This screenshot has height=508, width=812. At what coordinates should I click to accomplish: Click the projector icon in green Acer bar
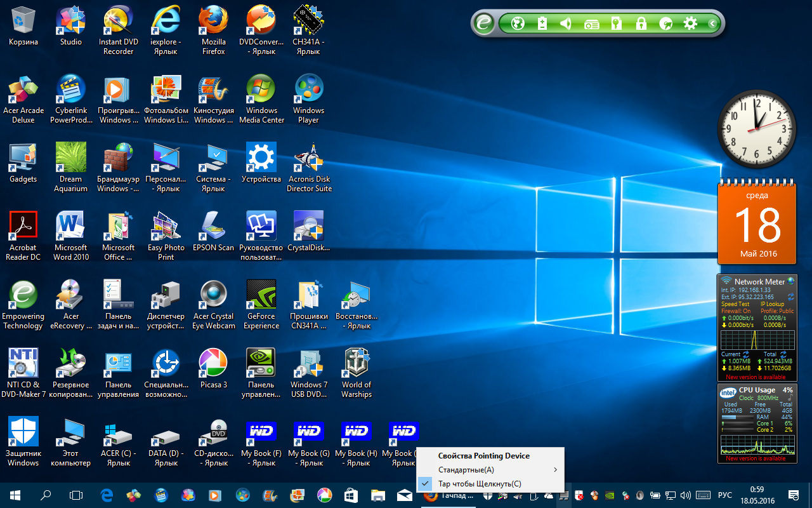[x=591, y=24]
